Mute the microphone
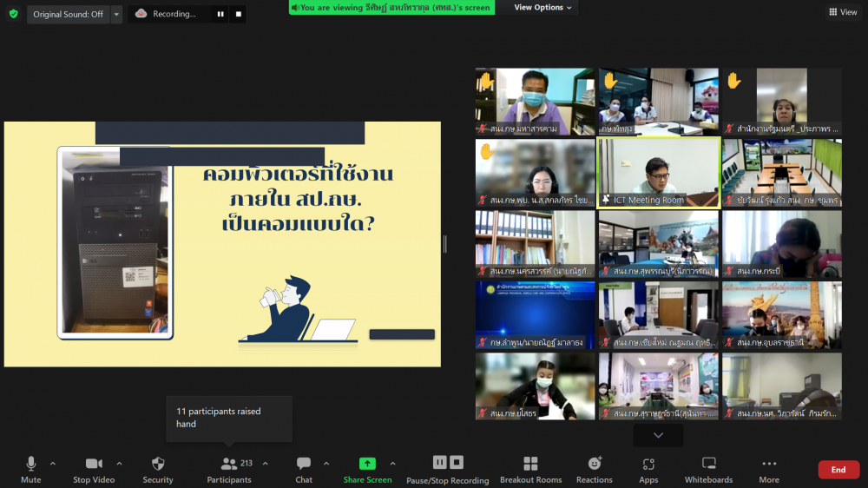Screen dimensions: 868x488 [x=31, y=469]
